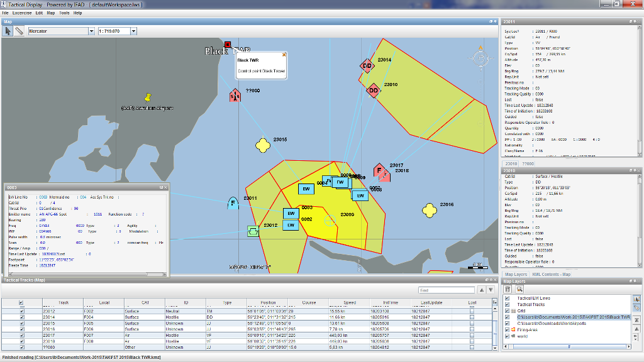Screen dimensions: 644x362
Task: Select the arrow pointer tool in map toolbar
Action: [8, 31]
